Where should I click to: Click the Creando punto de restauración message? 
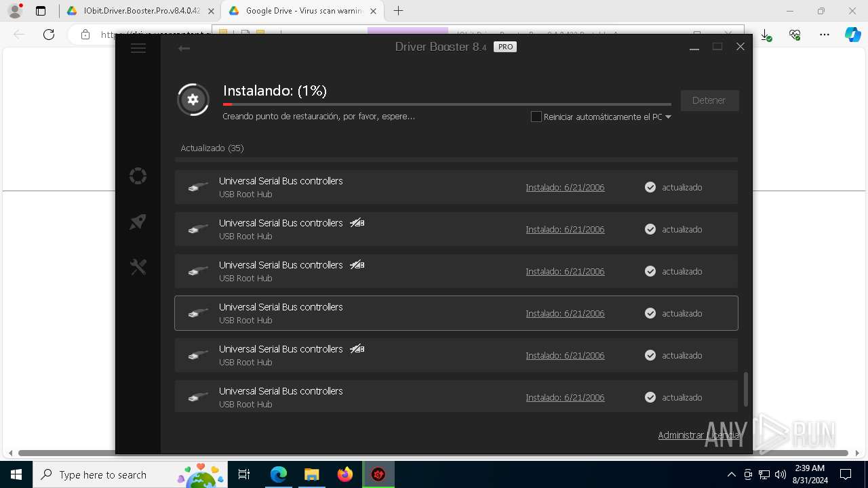click(x=319, y=117)
